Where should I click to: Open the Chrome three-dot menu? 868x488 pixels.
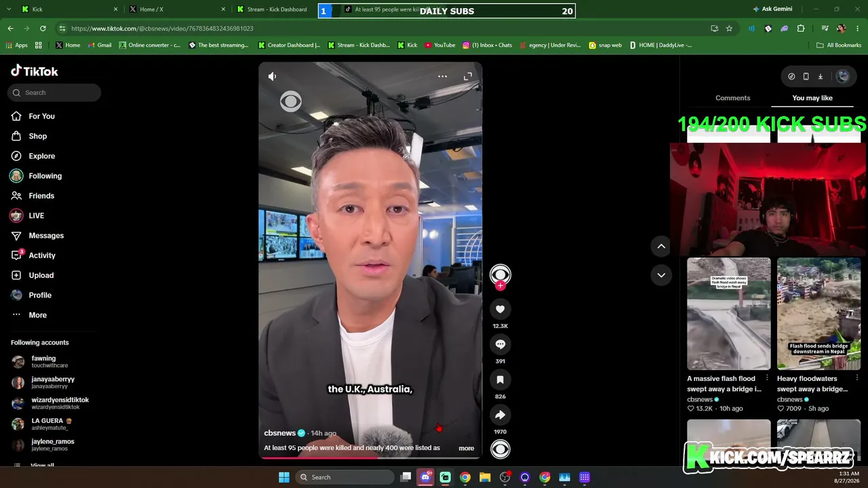(858, 28)
